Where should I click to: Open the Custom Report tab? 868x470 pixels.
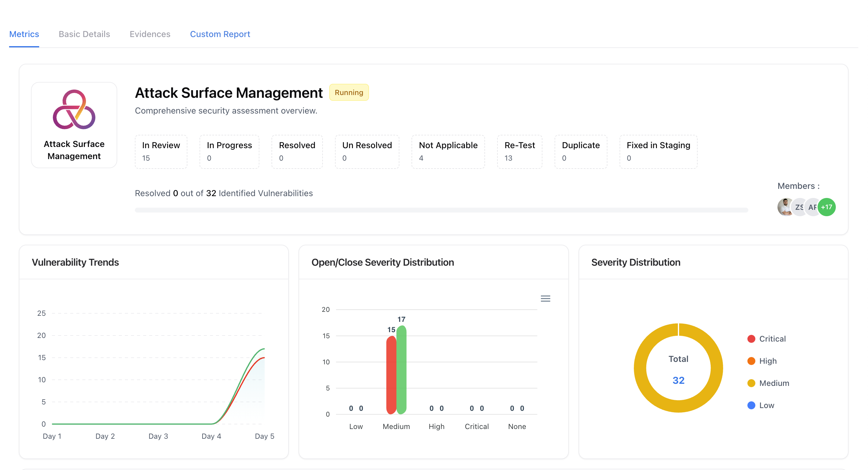(x=220, y=34)
